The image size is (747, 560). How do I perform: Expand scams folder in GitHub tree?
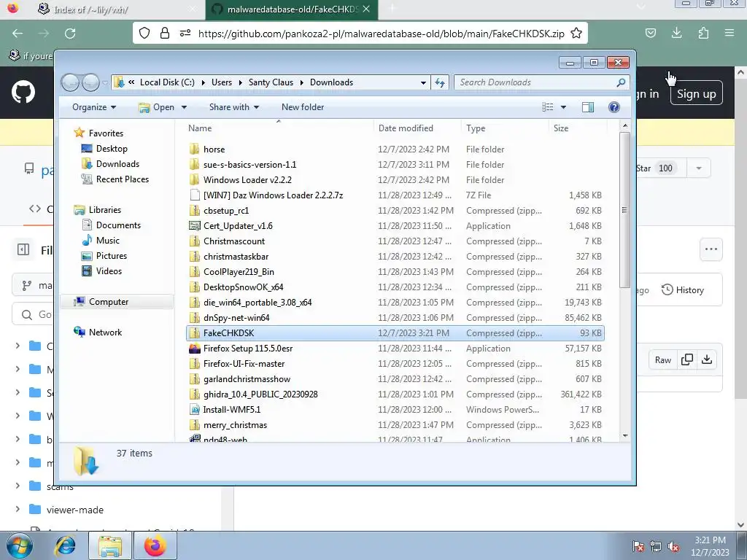18,486
